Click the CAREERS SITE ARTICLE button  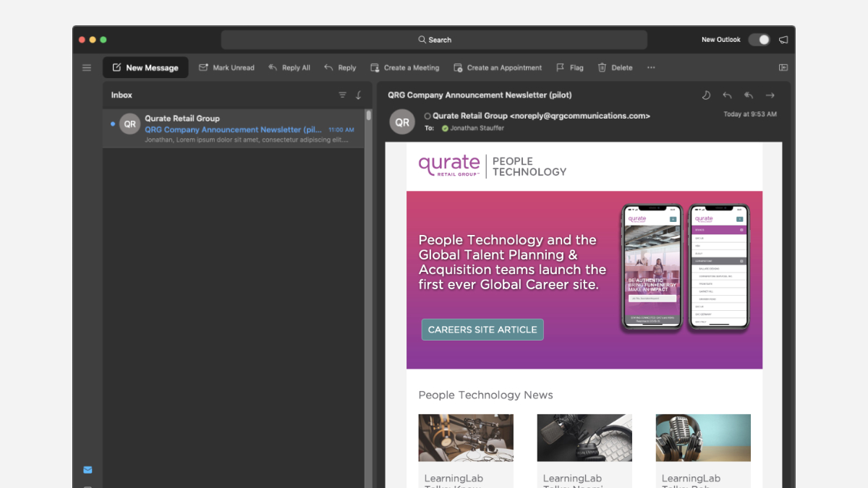pos(482,330)
